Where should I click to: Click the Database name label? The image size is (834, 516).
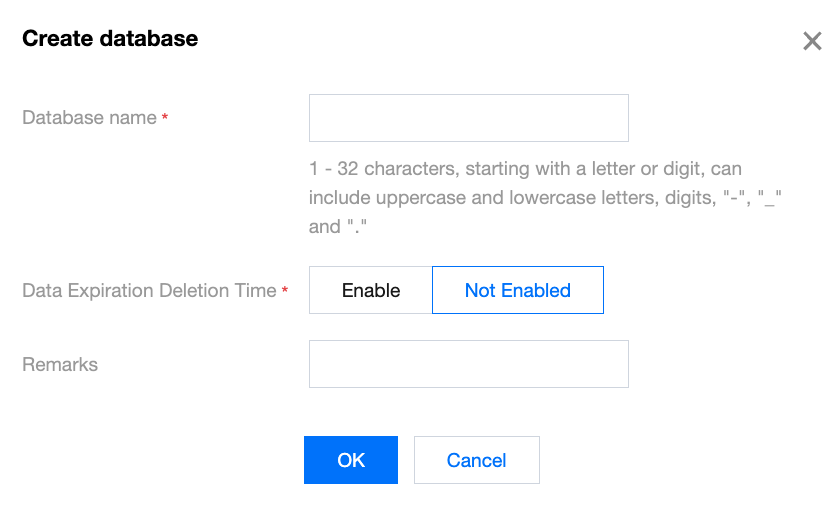pos(89,118)
